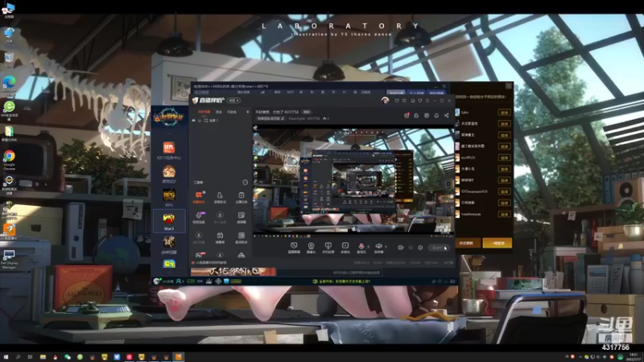Toggle the microphone in the source bar
Viewport: 644px width, 362px height.
pos(361,248)
